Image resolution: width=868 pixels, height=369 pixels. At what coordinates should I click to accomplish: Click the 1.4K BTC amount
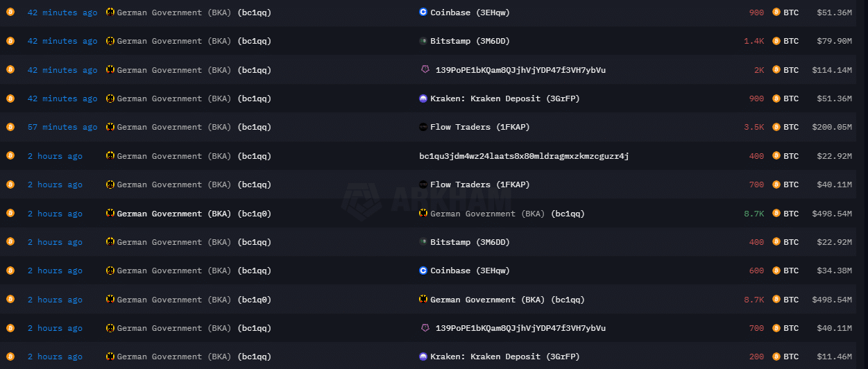(754, 41)
